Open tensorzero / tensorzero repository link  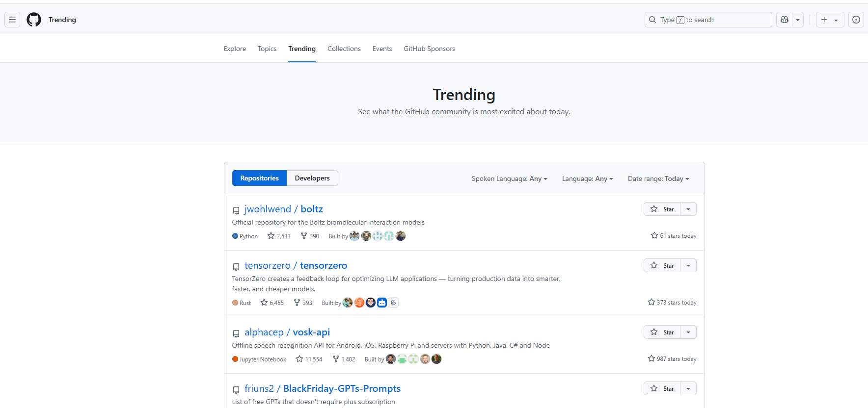[x=296, y=265]
